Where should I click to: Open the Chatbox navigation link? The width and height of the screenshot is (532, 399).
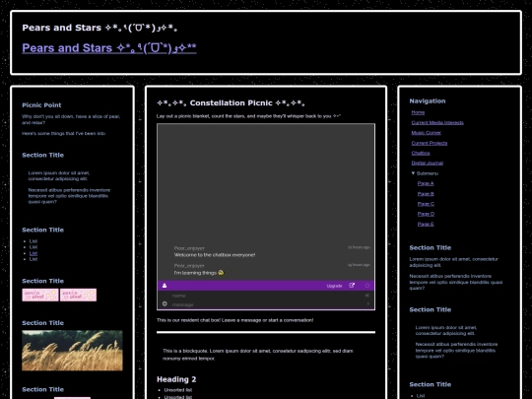click(421, 153)
